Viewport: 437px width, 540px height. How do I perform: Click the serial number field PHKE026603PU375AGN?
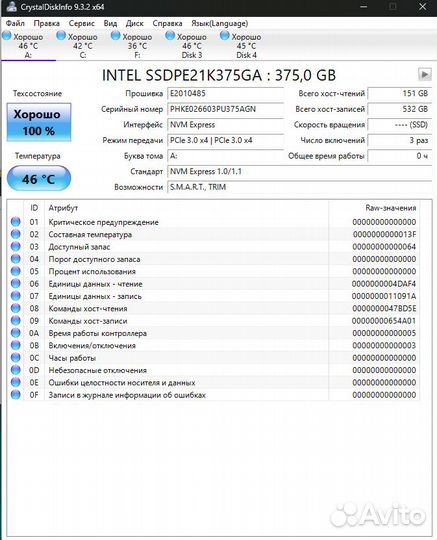[x=225, y=109]
